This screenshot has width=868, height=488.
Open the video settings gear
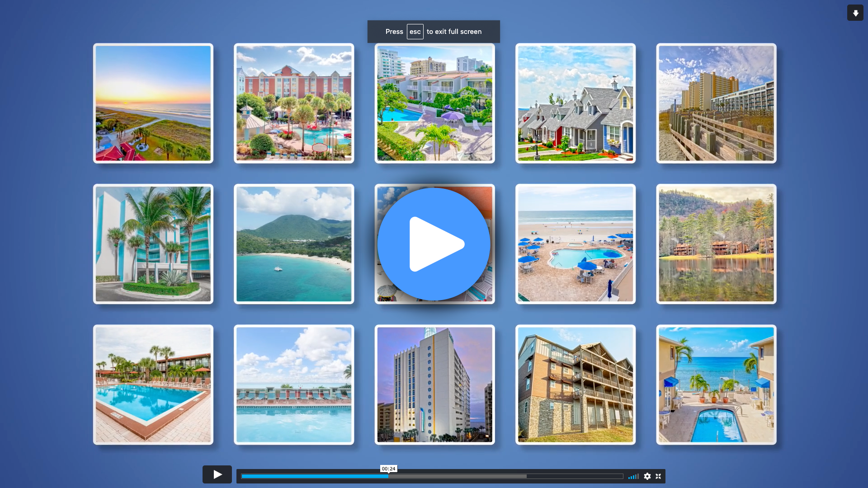pos(647,476)
